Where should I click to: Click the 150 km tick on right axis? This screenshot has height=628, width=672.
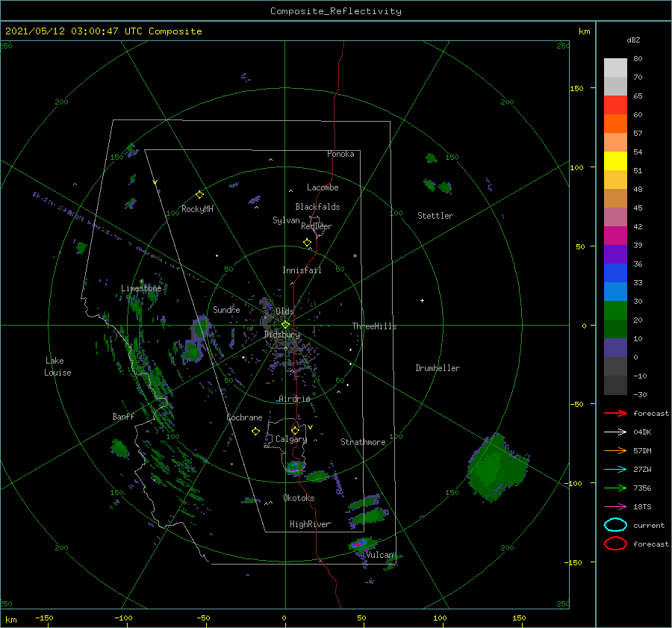[x=576, y=88]
